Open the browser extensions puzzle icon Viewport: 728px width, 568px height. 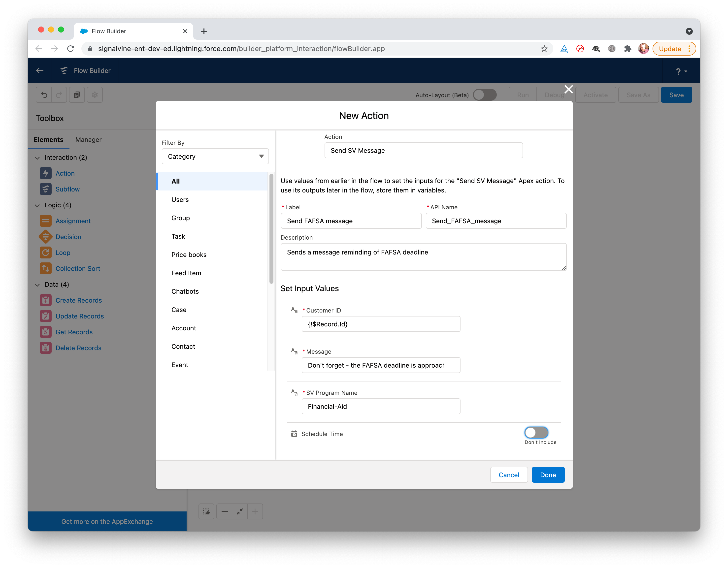628,49
